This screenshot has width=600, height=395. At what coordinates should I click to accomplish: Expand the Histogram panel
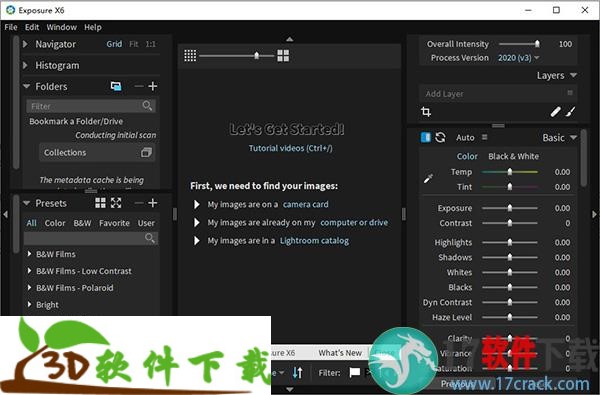point(25,65)
